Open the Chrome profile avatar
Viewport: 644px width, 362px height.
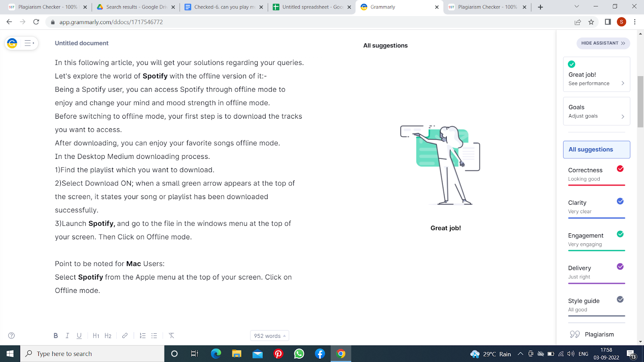click(621, 22)
